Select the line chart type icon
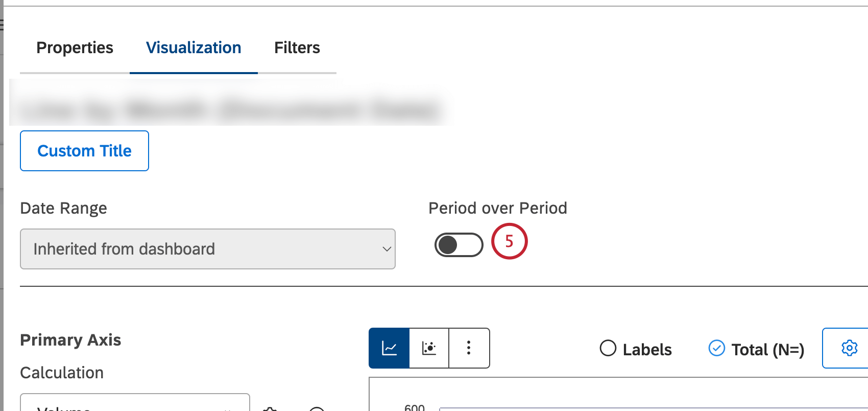This screenshot has height=411, width=868. [389, 348]
